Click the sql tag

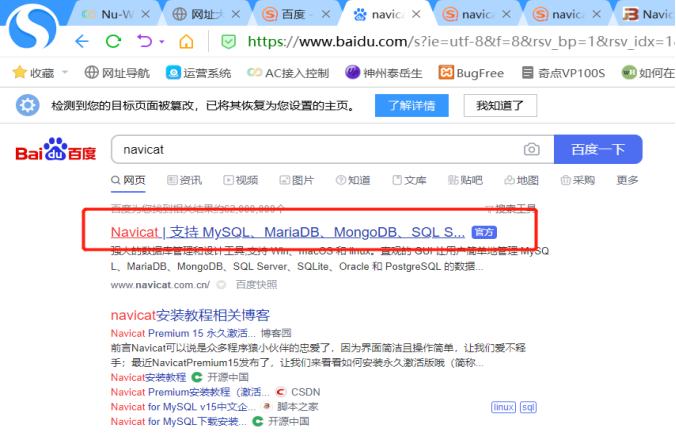tap(528, 407)
